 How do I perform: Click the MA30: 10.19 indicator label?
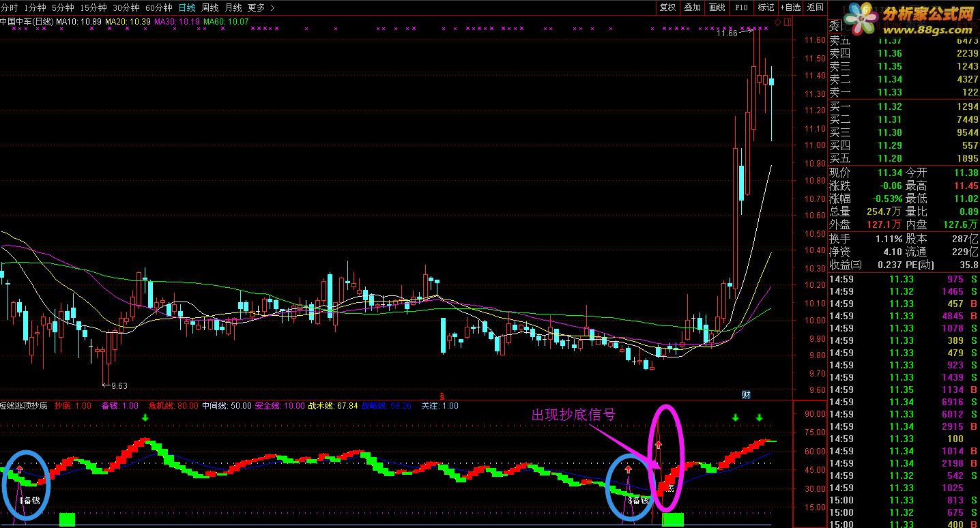coord(177,22)
